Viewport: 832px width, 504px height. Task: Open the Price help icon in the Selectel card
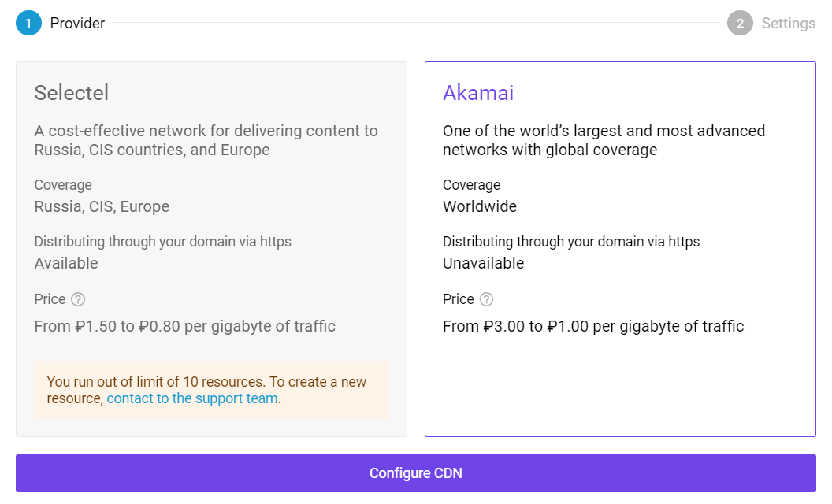coord(78,299)
